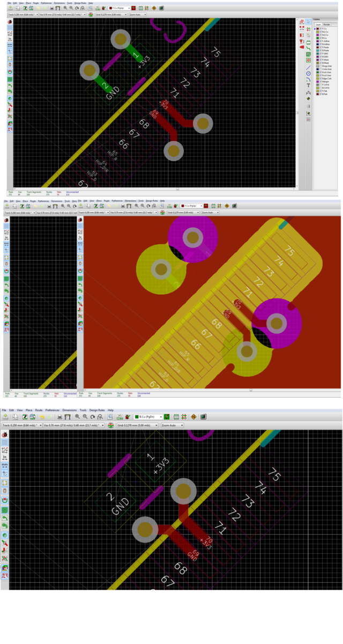Select Add layer alignment target tool top window
The height and width of the screenshot is (644, 343).
coord(308,99)
